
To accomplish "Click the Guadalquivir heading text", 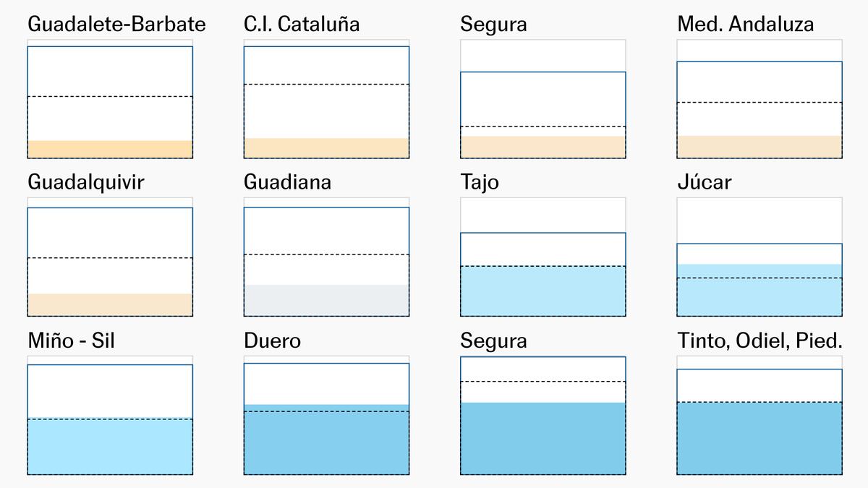I will 86,182.
